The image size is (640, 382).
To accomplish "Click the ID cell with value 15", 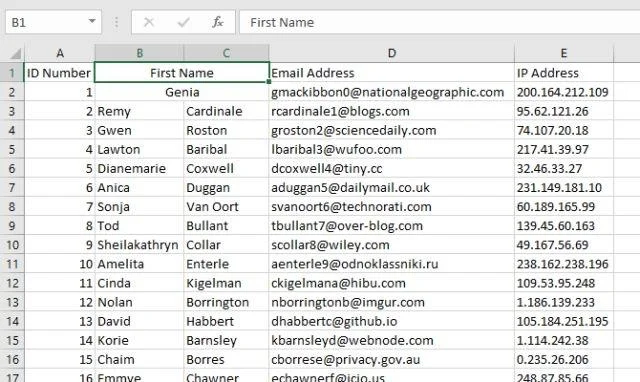I will pyautogui.click(x=60, y=359).
